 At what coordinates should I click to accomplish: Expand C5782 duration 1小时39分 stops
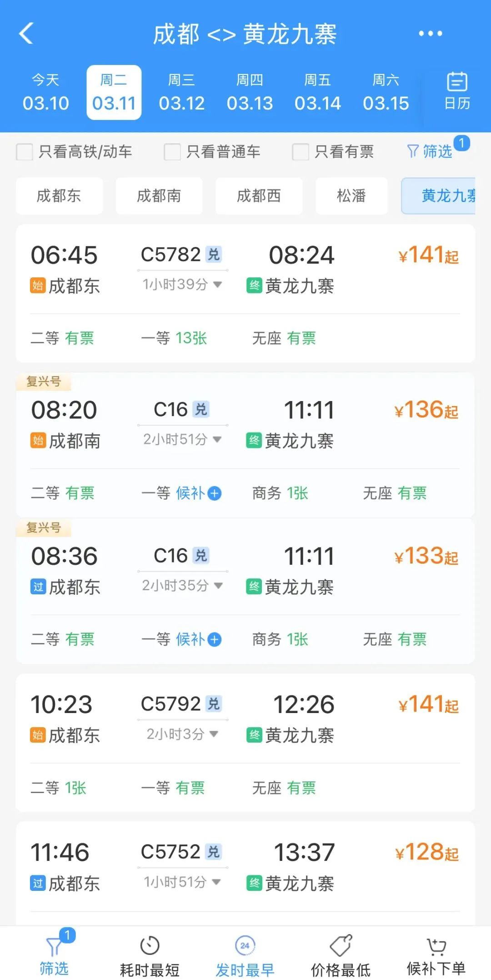pos(182,285)
